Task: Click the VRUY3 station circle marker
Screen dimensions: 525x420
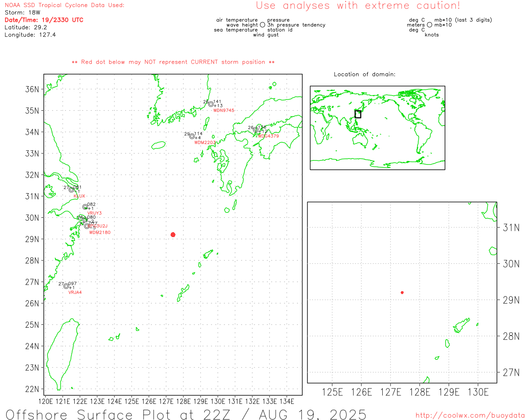Action: 85,207
